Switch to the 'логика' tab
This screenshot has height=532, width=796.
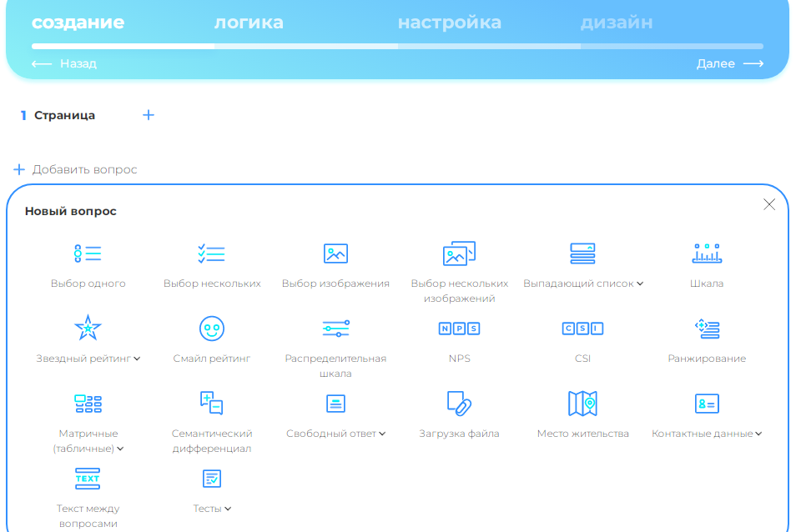249,23
